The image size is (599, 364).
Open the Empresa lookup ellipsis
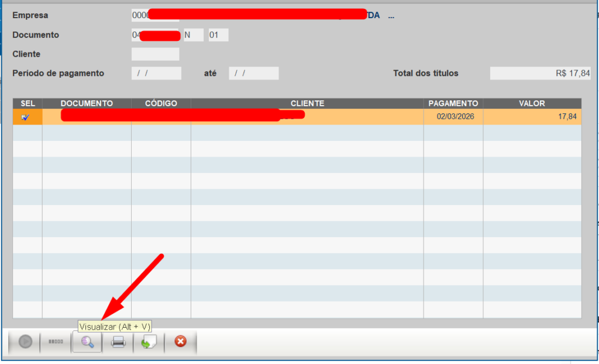[391, 16]
